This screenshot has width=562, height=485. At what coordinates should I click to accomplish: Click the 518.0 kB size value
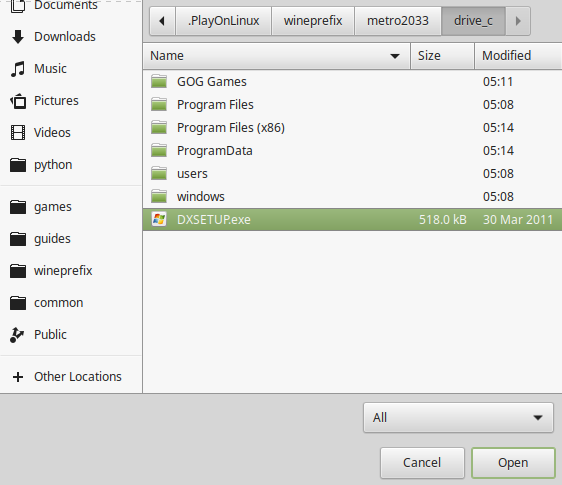(443, 220)
